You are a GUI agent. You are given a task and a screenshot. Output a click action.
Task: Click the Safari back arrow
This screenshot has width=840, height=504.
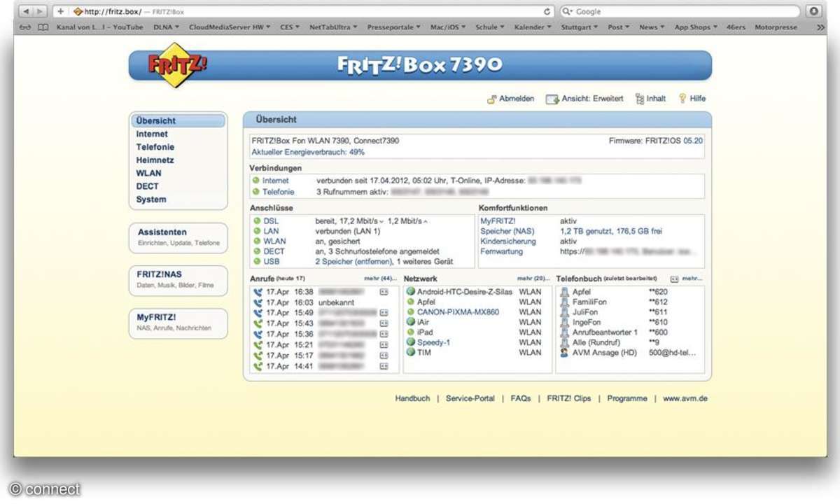click(x=25, y=12)
